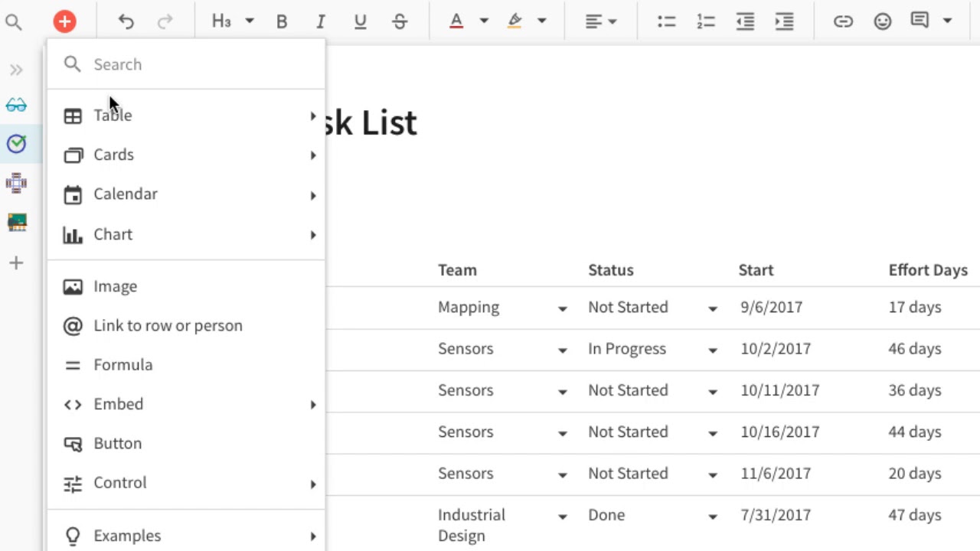
Task: Click the 9/6/2017 start date cell
Action: pos(771,308)
